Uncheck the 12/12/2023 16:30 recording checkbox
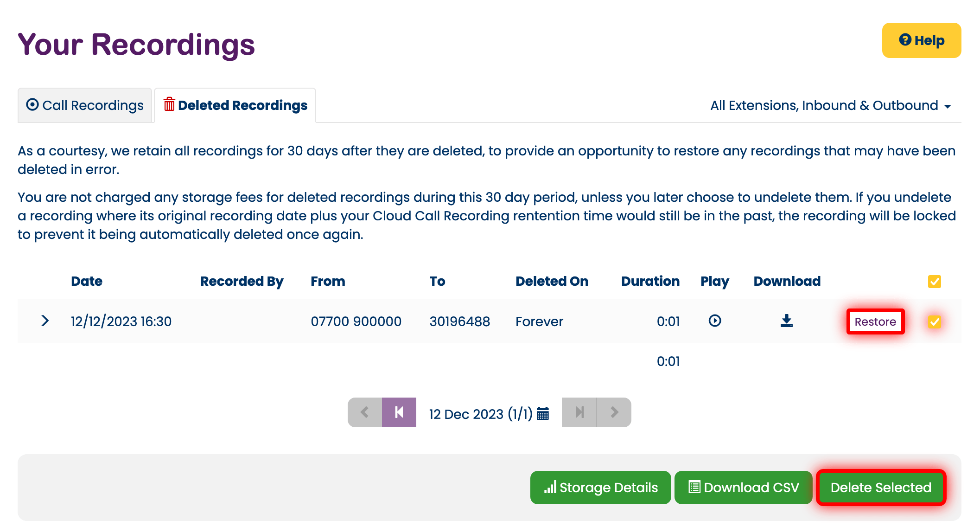This screenshot has height=527, width=980. pos(934,321)
